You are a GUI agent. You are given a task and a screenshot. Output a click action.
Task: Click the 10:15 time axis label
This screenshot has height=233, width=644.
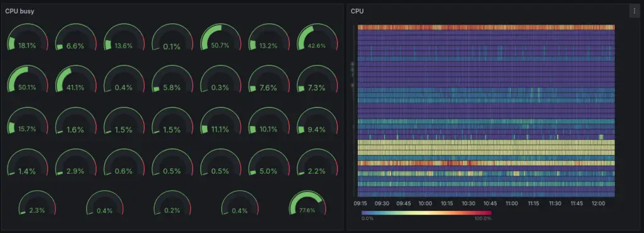tap(447, 203)
